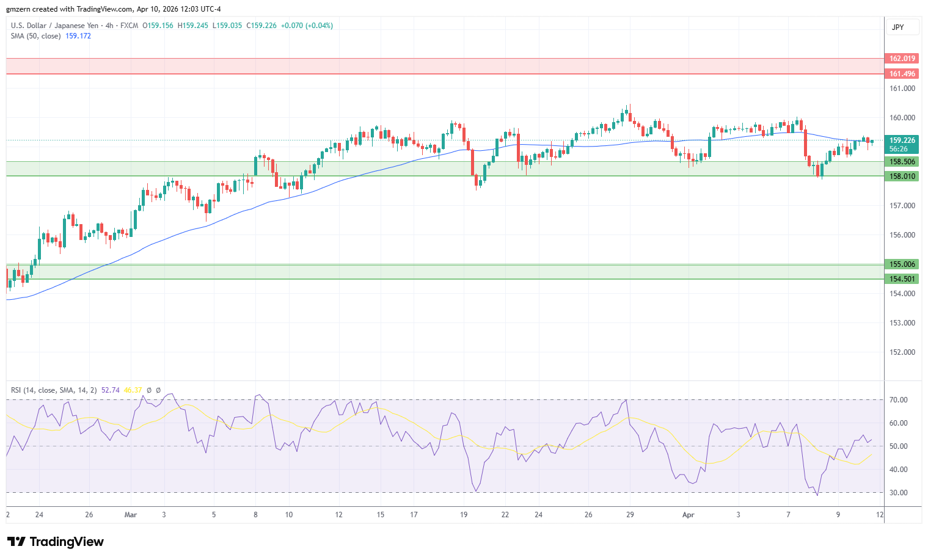Click the 30.00 RSI axis level
This screenshot has width=928, height=560.
[x=899, y=493]
